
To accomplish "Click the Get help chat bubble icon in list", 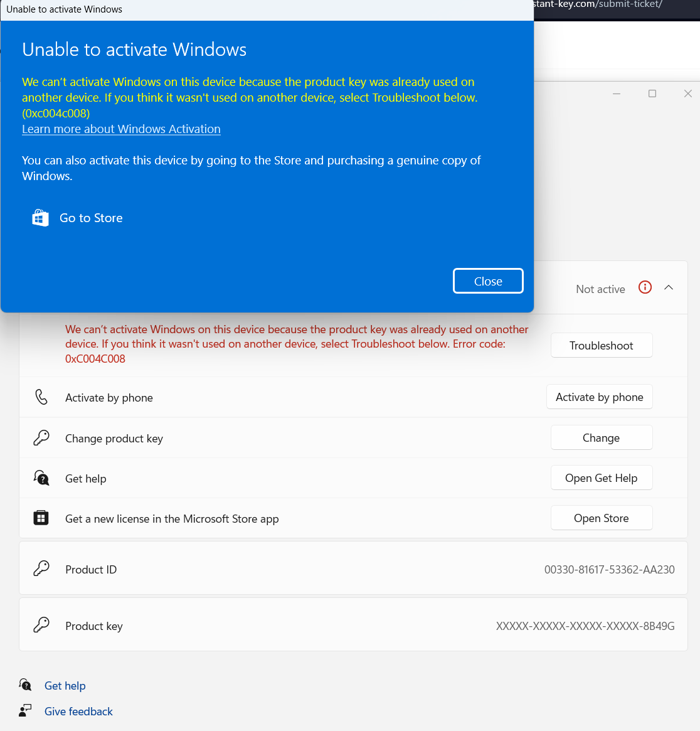I will coord(41,478).
